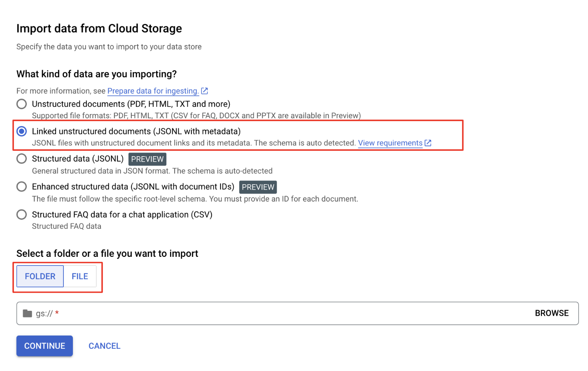Focus the gs:// path input field
This screenshot has height=371, width=588.
[288, 313]
